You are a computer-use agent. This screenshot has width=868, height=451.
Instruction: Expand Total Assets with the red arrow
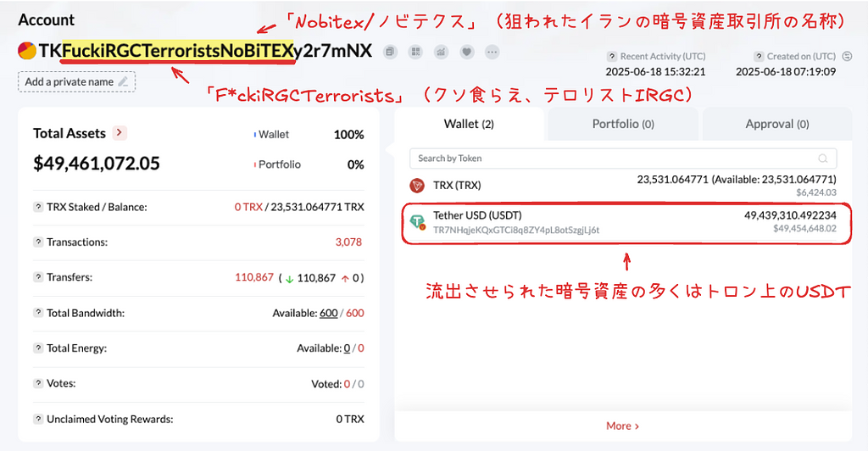click(x=120, y=132)
